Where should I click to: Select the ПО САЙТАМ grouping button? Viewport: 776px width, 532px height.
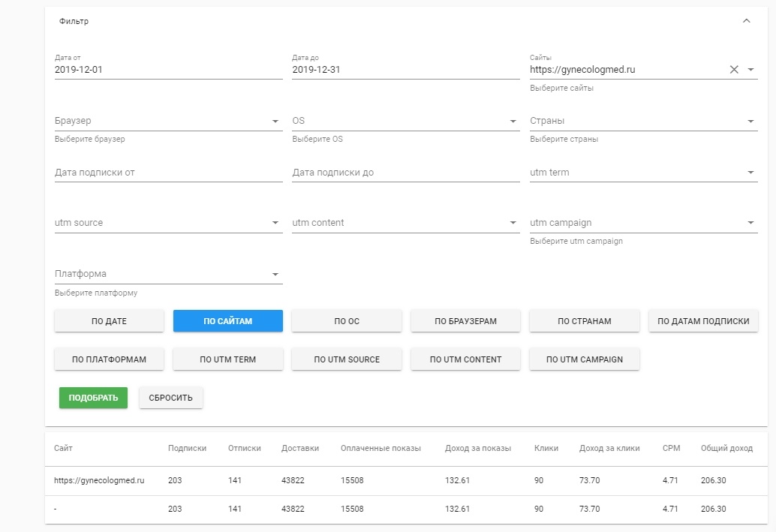[227, 321]
